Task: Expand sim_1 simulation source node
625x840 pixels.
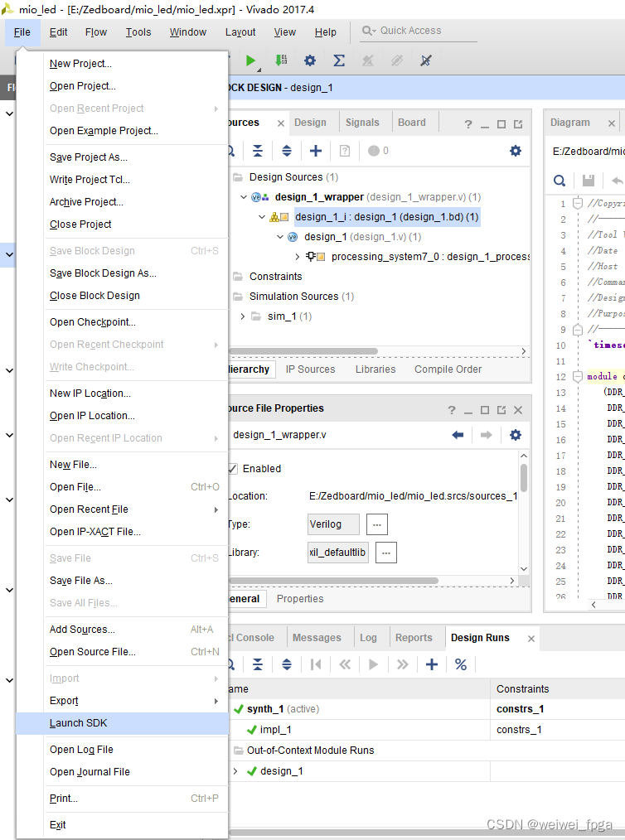Action: coord(242,316)
